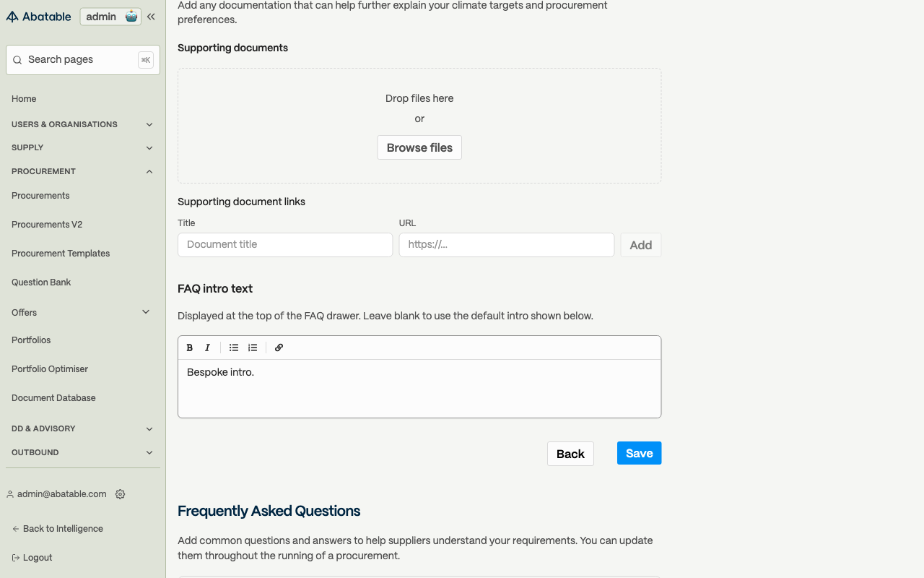Open settings gear next to admin email
This screenshot has width=924, height=578.
tap(121, 494)
